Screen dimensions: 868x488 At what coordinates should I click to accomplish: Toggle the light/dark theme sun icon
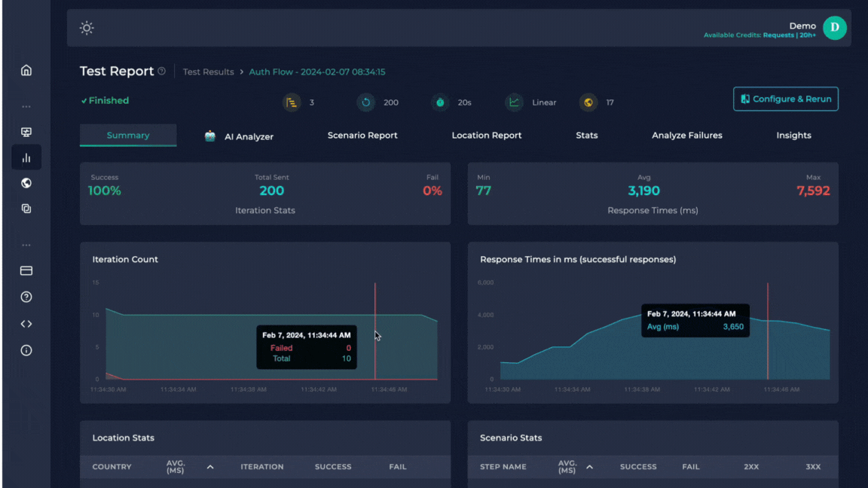click(x=87, y=28)
